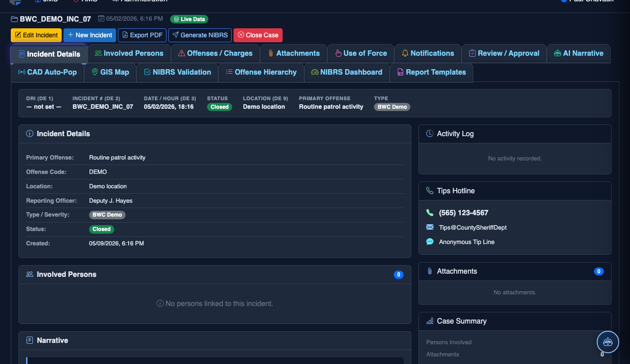Image resolution: width=630 pixels, height=364 pixels.
Task: Click the 0 count badge in Attachments card
Action: (598, 271)
